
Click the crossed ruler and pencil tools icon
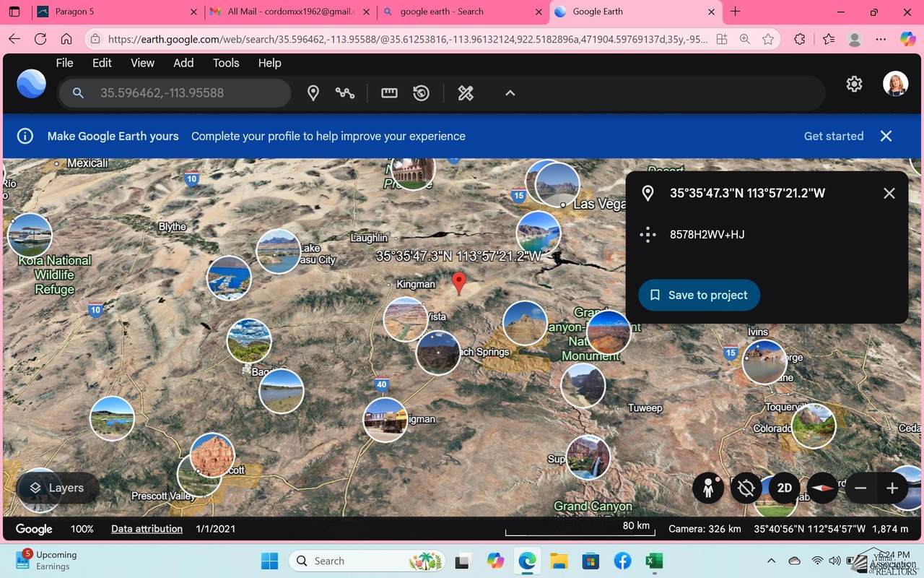pos(466,93)
